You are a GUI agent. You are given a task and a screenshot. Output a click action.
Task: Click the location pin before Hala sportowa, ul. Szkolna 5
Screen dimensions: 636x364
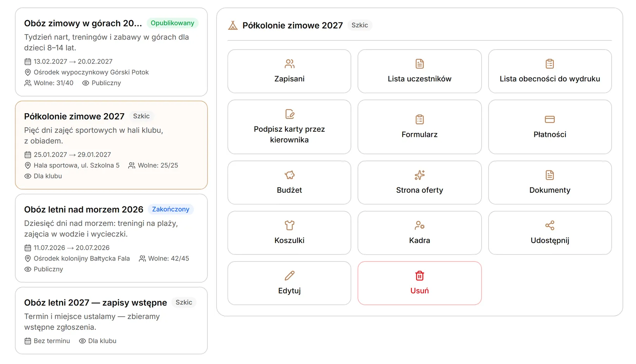click(28, 166)
